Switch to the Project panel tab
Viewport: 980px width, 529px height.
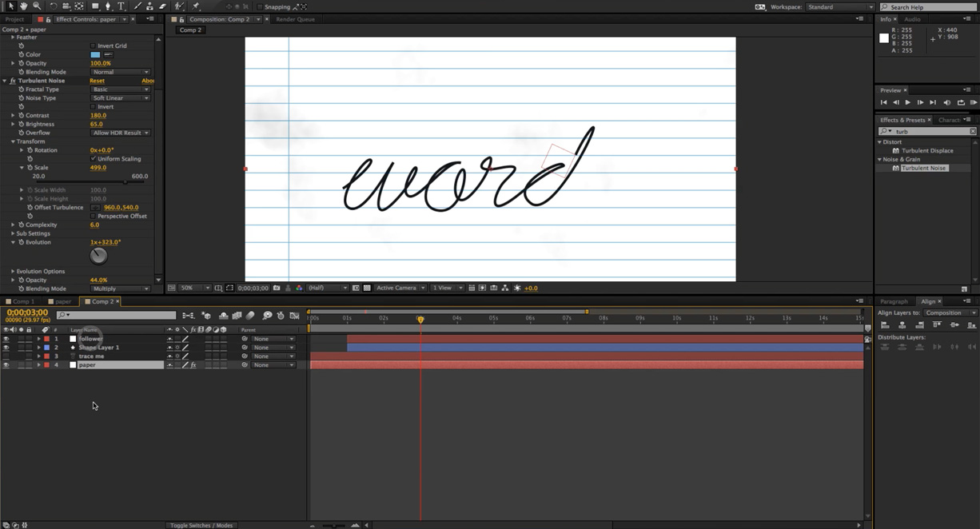click(x=14, y=19)
